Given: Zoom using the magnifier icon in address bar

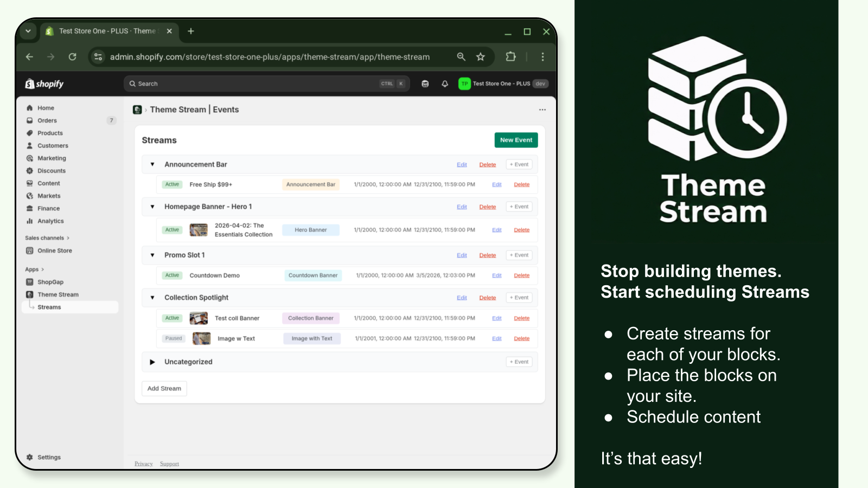Looking at the screenshot, I should (461, 57).
